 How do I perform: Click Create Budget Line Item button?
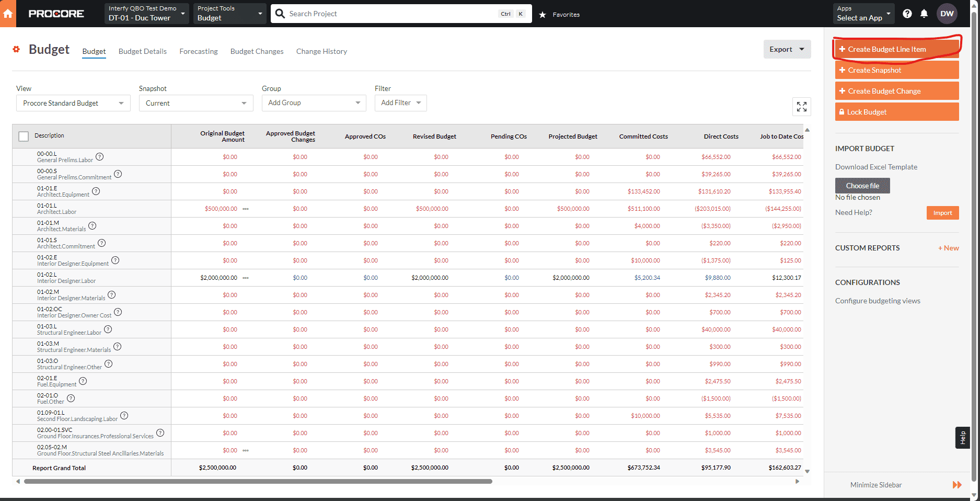click(x=896, y=49)
